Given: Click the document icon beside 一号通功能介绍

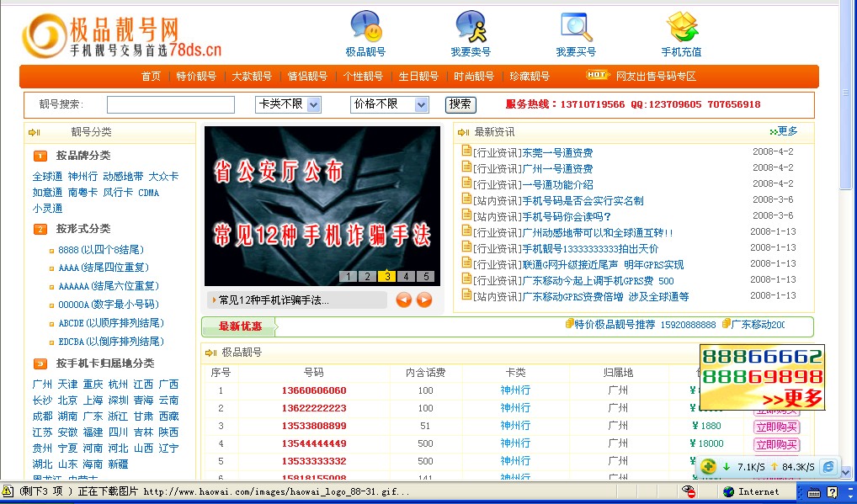Looking at the screenshot, I should coord(466,183).
